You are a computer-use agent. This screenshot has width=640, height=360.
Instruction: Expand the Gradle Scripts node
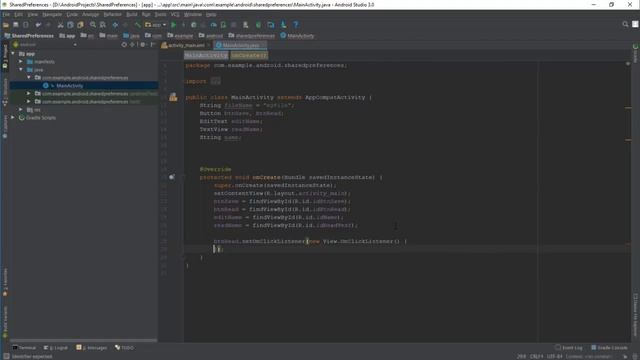tap(13, 118)
